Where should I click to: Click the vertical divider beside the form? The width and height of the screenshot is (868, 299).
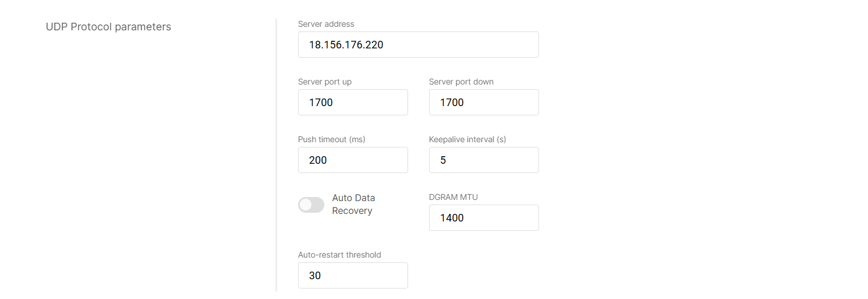(x=277, y=154)
